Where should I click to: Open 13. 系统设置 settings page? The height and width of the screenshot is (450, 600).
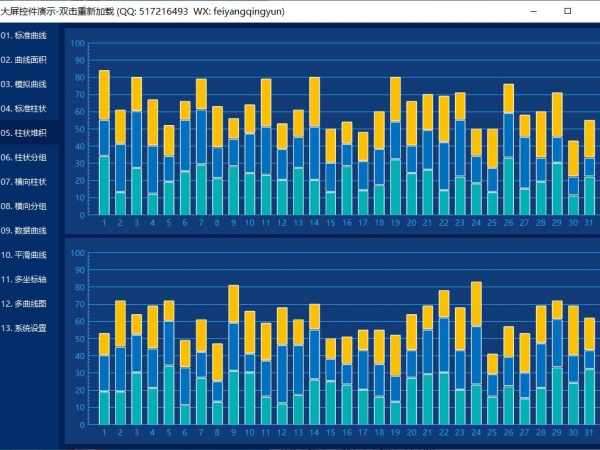coord(28,327)
